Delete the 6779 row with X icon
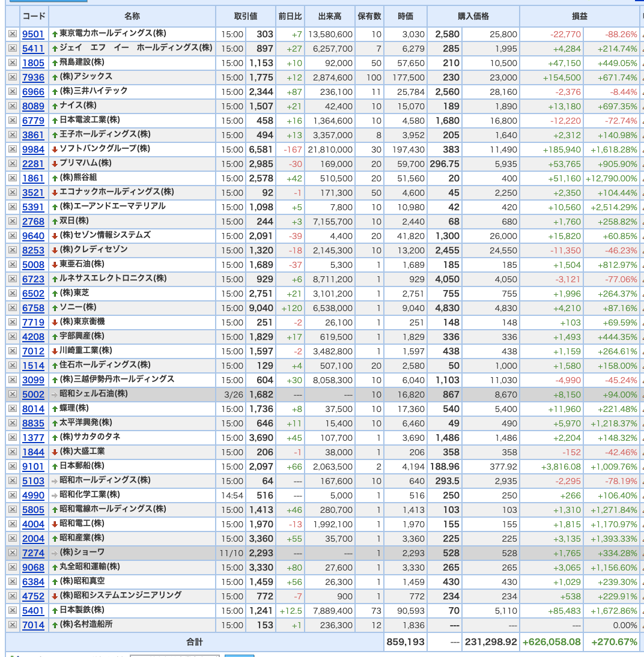The image size is (644, 657). (13, 121)
